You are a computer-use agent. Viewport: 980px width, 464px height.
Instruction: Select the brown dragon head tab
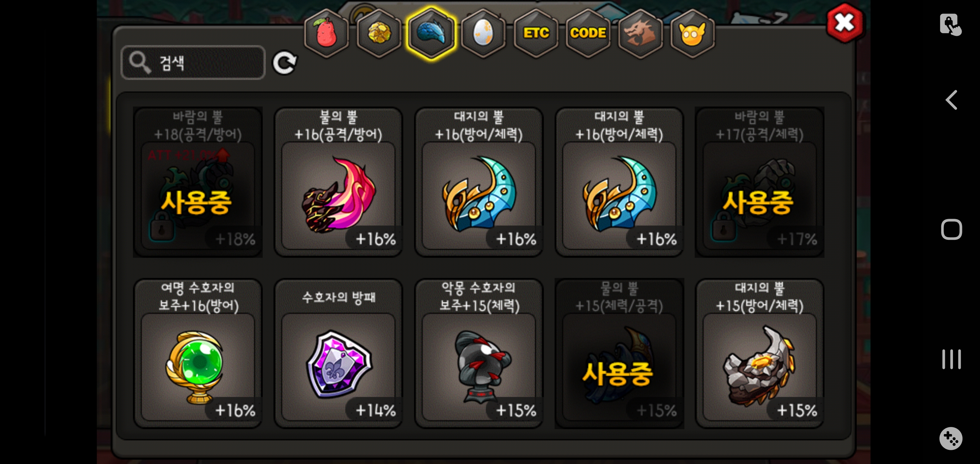[x=640, y=34]
